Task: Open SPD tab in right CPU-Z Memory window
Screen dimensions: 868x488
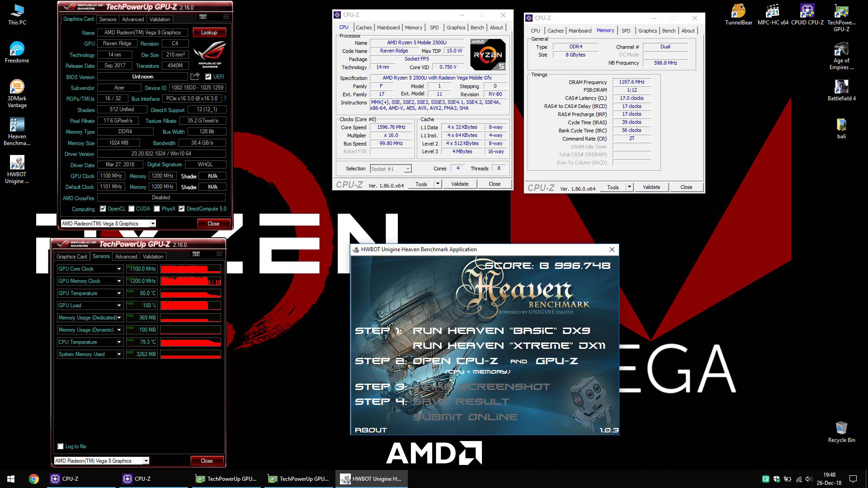Action: (626, 31)
